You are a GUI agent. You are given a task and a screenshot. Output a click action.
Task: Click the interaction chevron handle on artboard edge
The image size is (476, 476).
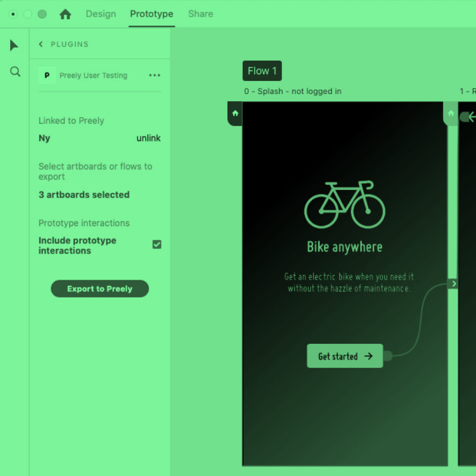[453, 284]
